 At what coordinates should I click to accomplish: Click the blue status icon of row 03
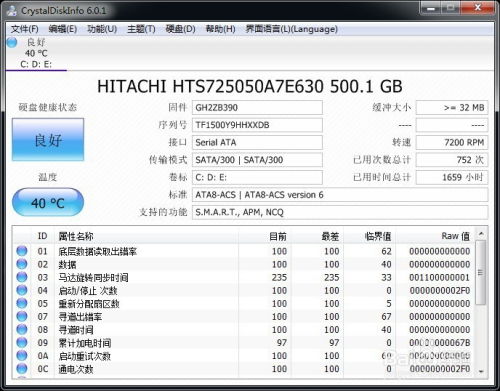(x=22, y=277)
